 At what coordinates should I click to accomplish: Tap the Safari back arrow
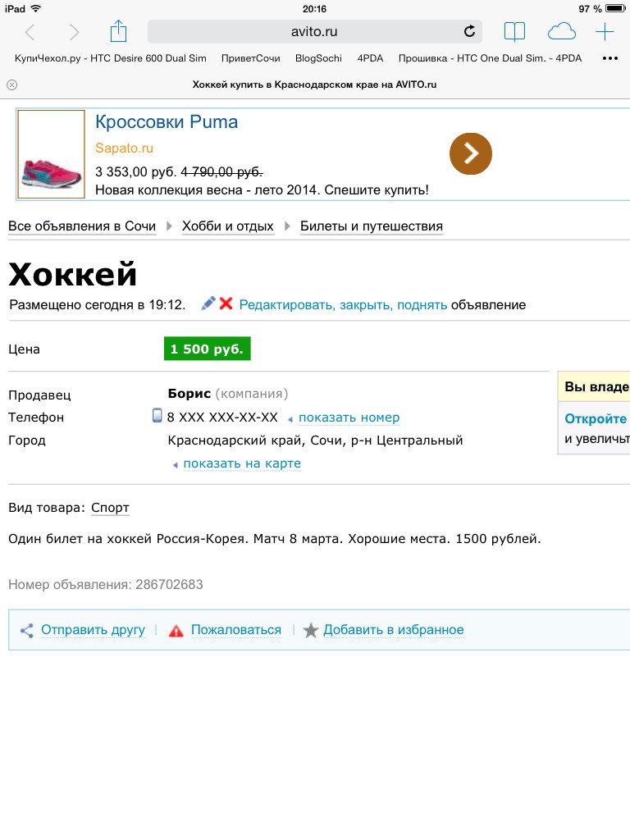(x=30, y=32)
